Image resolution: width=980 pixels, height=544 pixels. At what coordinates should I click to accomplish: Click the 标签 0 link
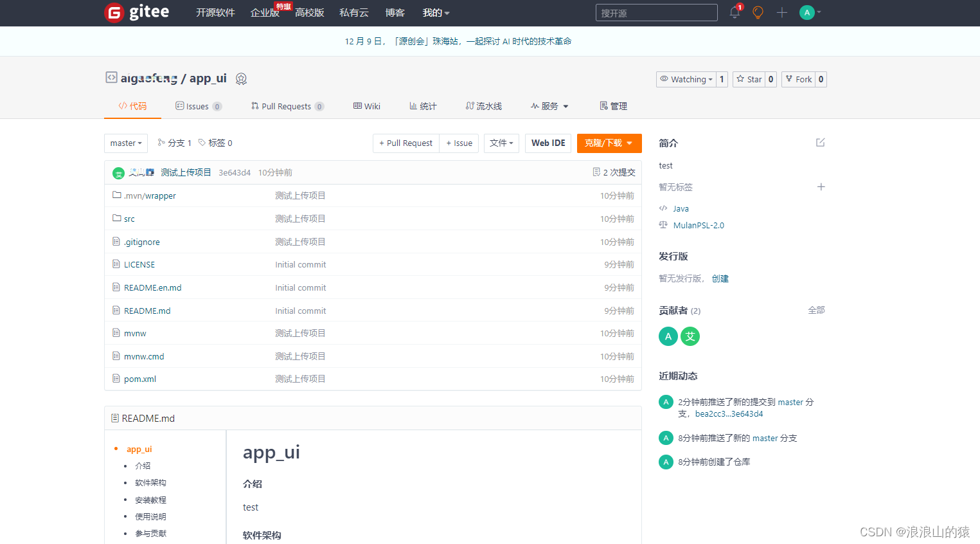(x=216, y=143)
